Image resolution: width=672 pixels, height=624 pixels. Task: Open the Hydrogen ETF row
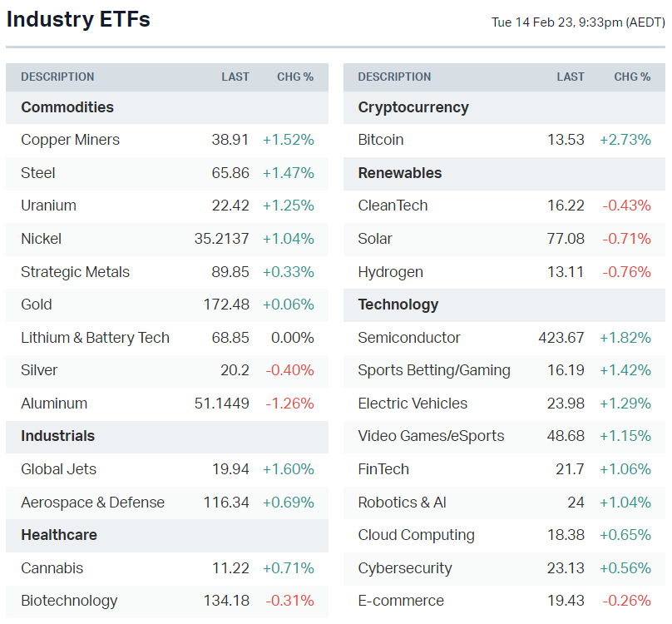click(390, 272)
